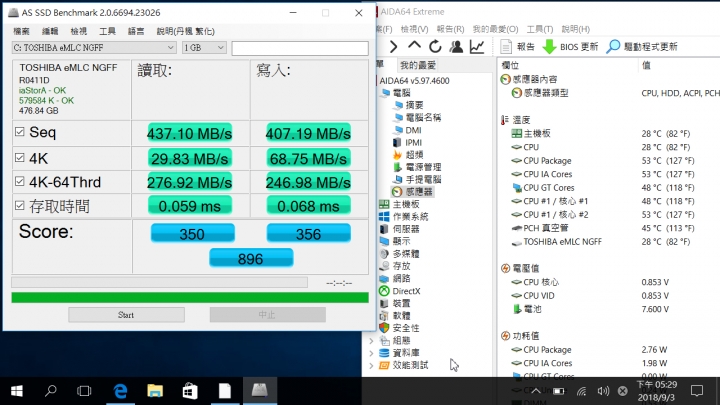Open the 1 GB test size dropdown

pos(204,48)
